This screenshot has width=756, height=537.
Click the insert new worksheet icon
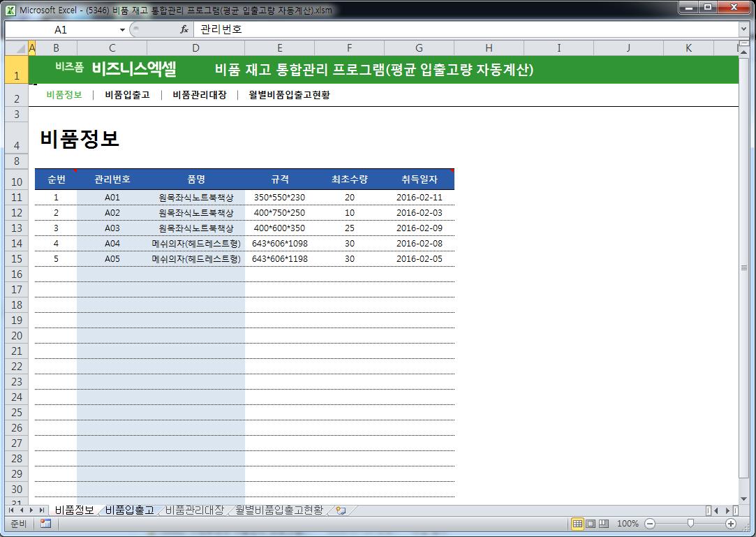[x=341, y=510]
